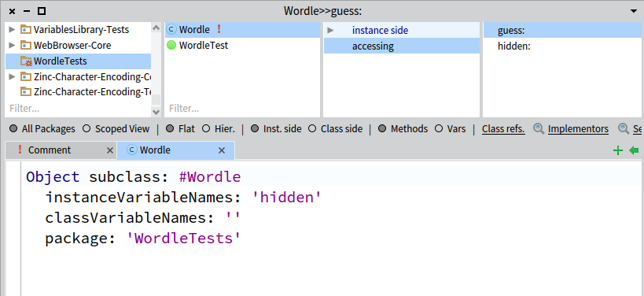Click the WebBrowser-Core package icon

(26, 45)
